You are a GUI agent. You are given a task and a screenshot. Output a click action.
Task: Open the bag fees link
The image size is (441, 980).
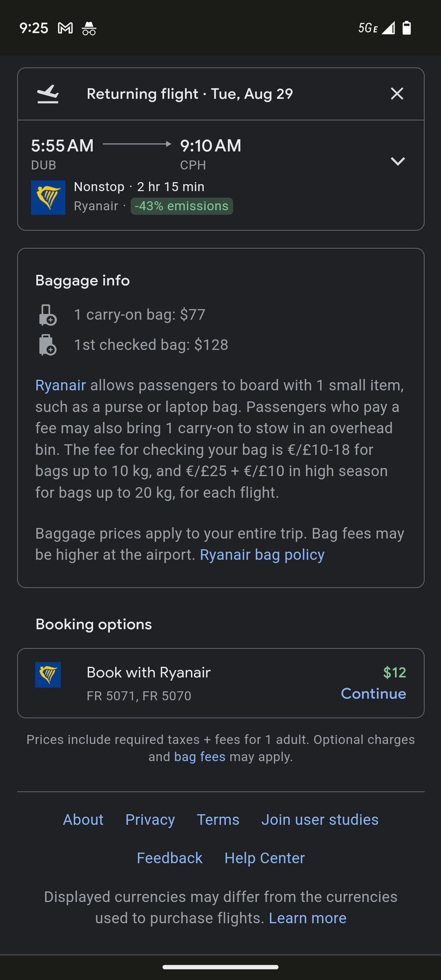click(x=200, y=757)
